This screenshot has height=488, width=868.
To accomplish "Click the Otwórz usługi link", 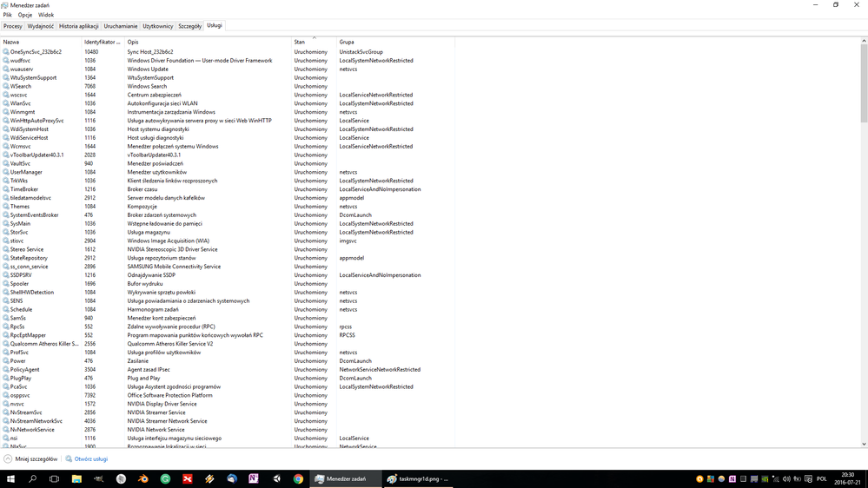I will pos(90,458).
